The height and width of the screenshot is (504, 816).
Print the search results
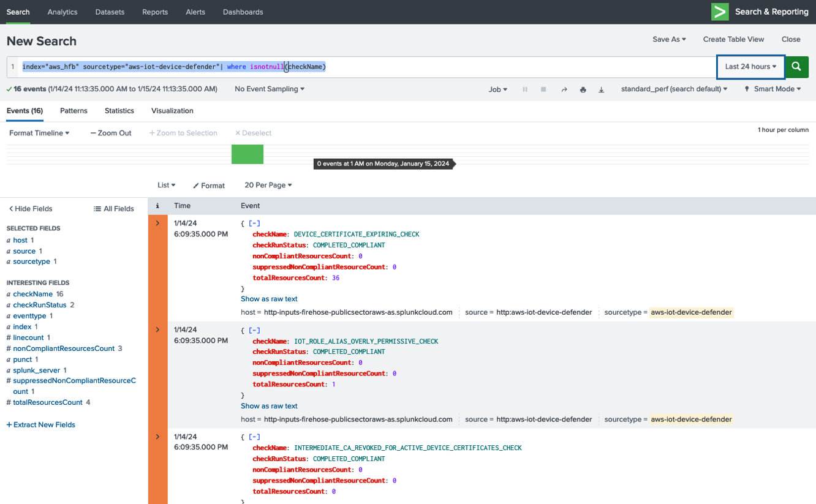click(x=583, y=89)
